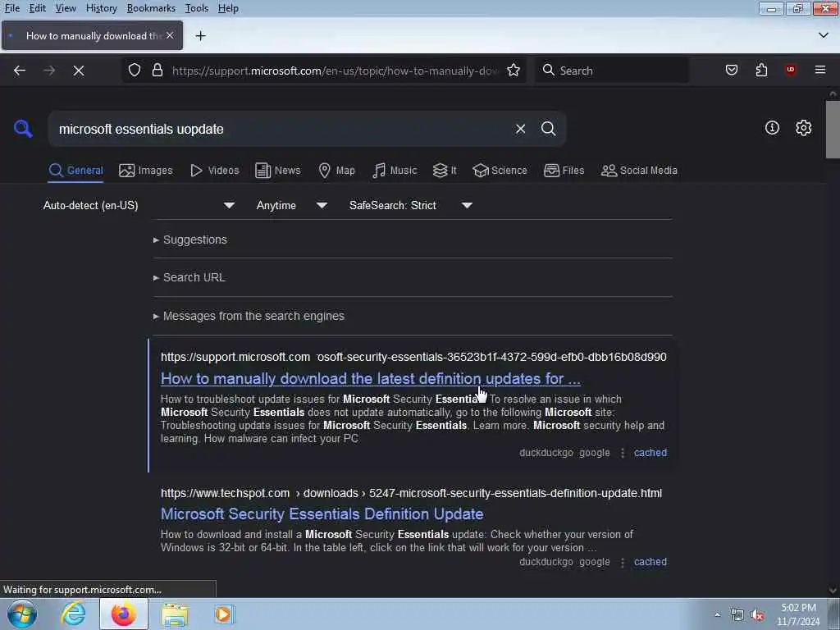Open search preferences gear icon

(x=804, y=127)
